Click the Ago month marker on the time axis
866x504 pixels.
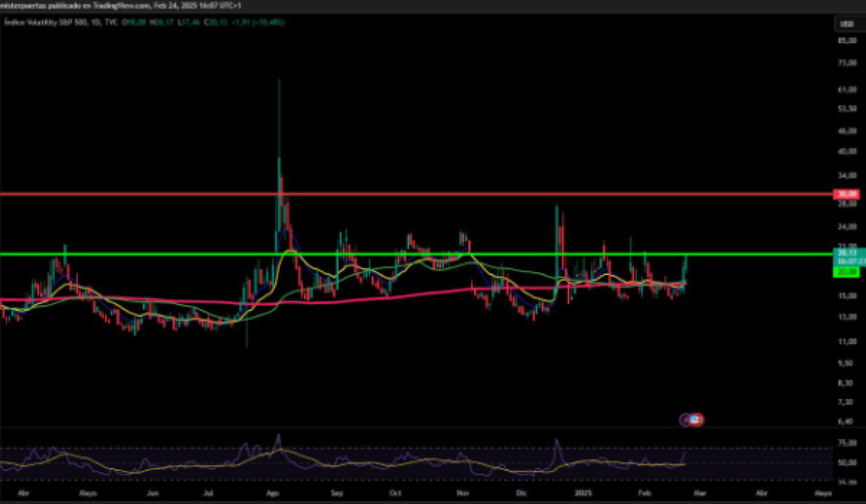pyautogui.click(x=273, y=492)
